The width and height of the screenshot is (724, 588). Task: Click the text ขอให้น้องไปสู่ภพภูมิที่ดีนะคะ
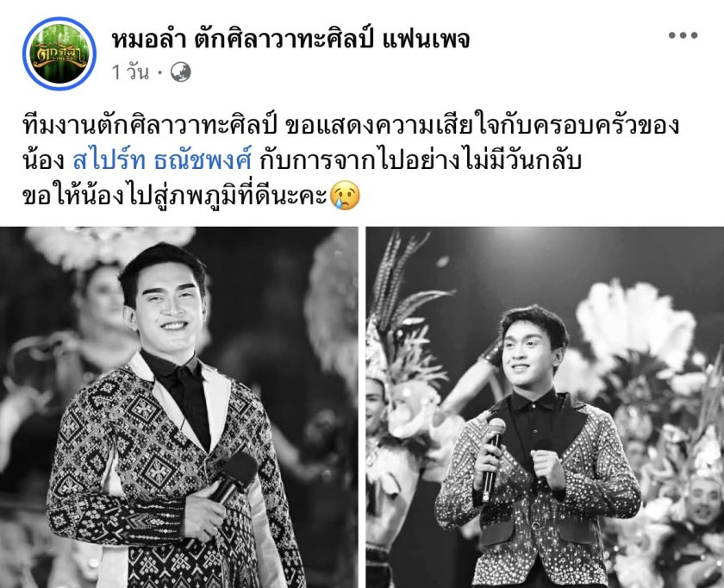pos(174,197)
